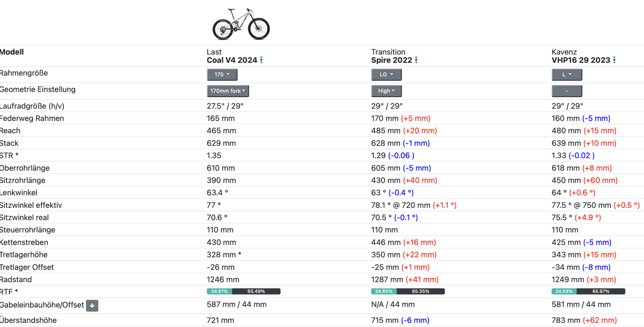Open the 175 frame size dropdown
Viewport: 644px width, 327px height.
(222, 75)
